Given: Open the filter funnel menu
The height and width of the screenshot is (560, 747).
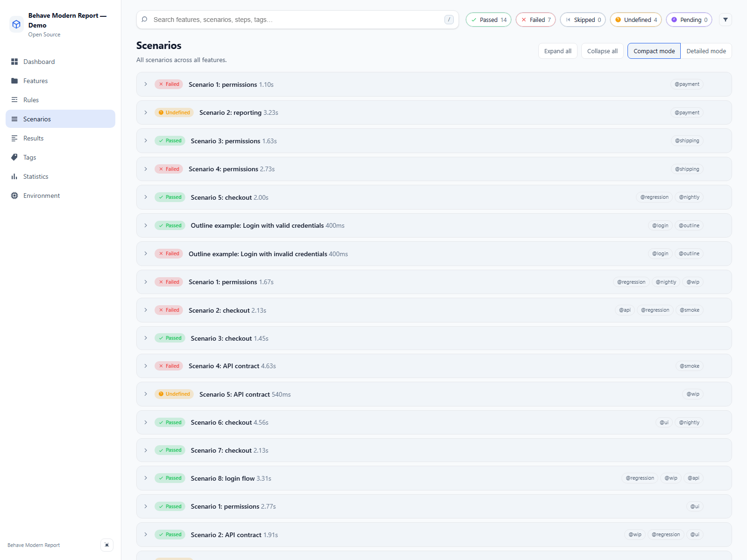Looking at the screenshot, I should click(x=726, y=20).
